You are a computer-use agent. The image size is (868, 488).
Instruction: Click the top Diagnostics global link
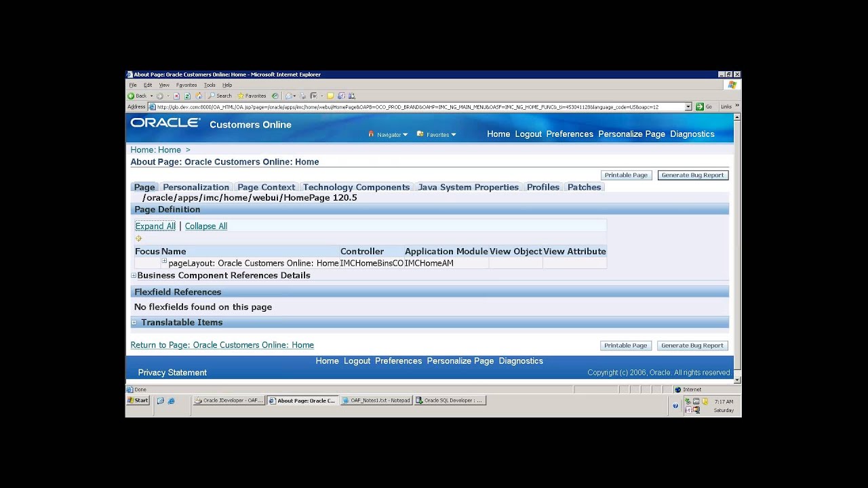click(692, 134)
